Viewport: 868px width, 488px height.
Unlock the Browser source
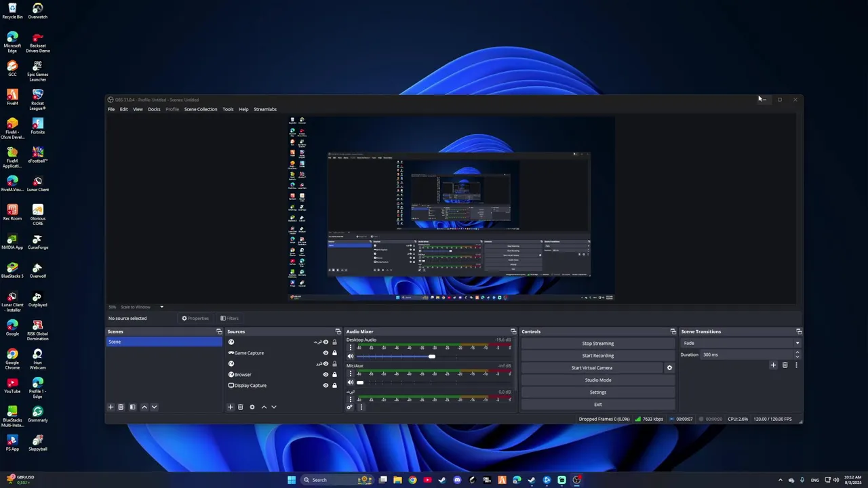tap(334, 375)
